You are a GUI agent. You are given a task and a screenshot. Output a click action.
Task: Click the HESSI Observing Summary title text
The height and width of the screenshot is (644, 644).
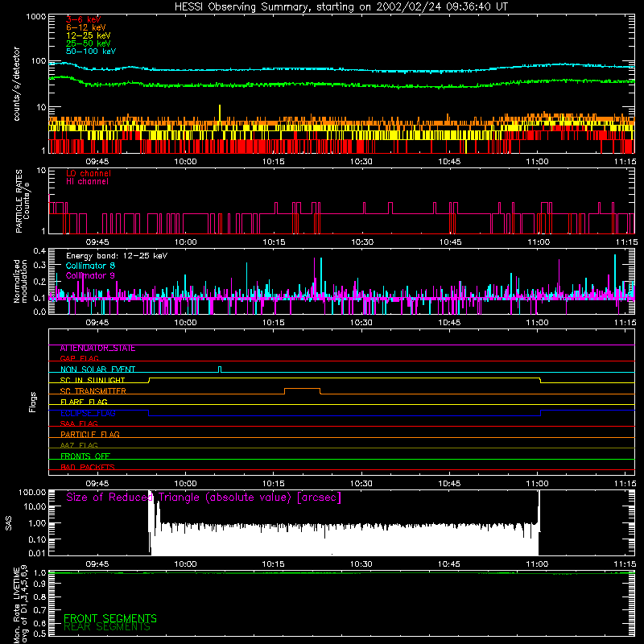(341, 7)
